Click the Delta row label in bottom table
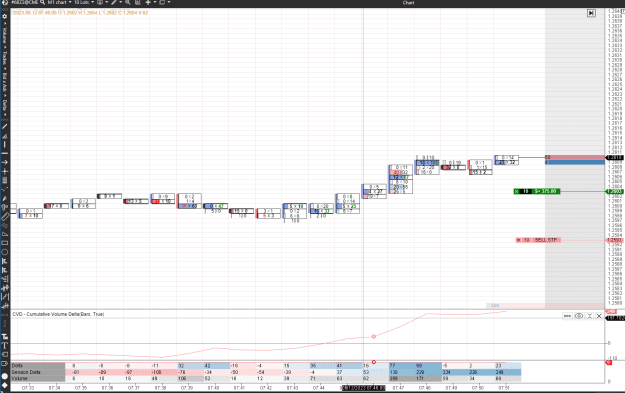 click(x=38, y=365)
